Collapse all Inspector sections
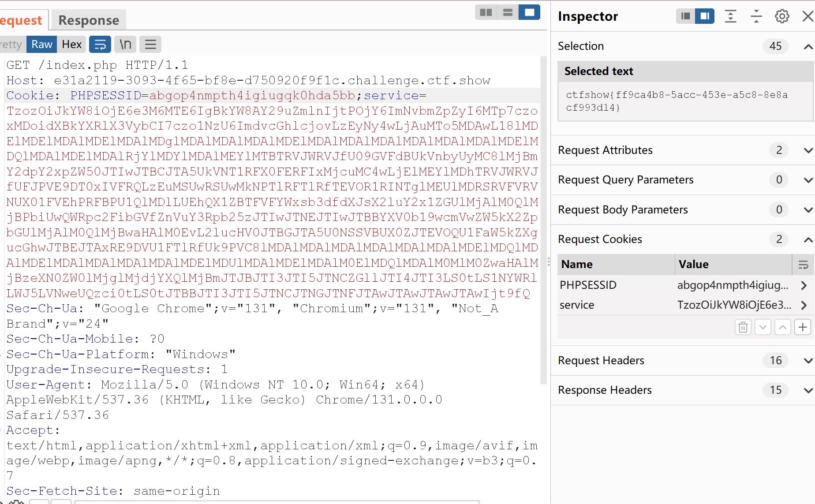This screenshot has height=504, width=815. [x=756, y=17]
